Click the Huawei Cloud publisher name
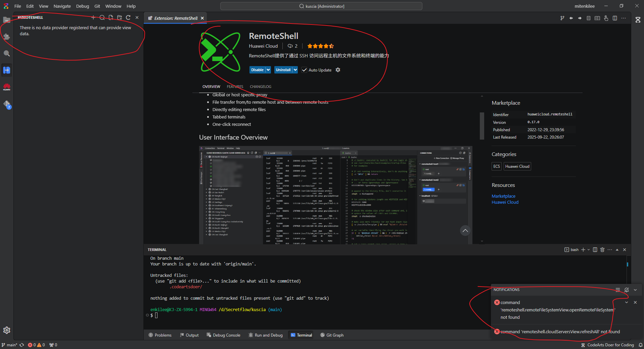Viewport: 644px width, 349px height. 263,46
